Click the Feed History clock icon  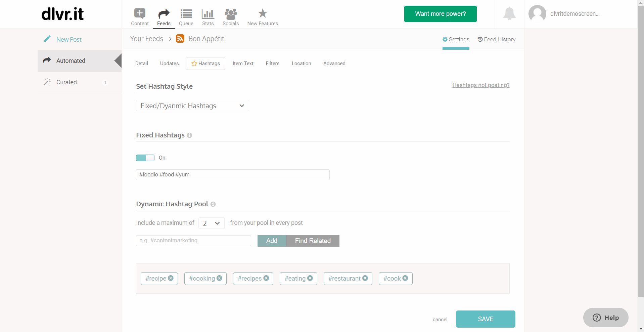pos(480,39)
